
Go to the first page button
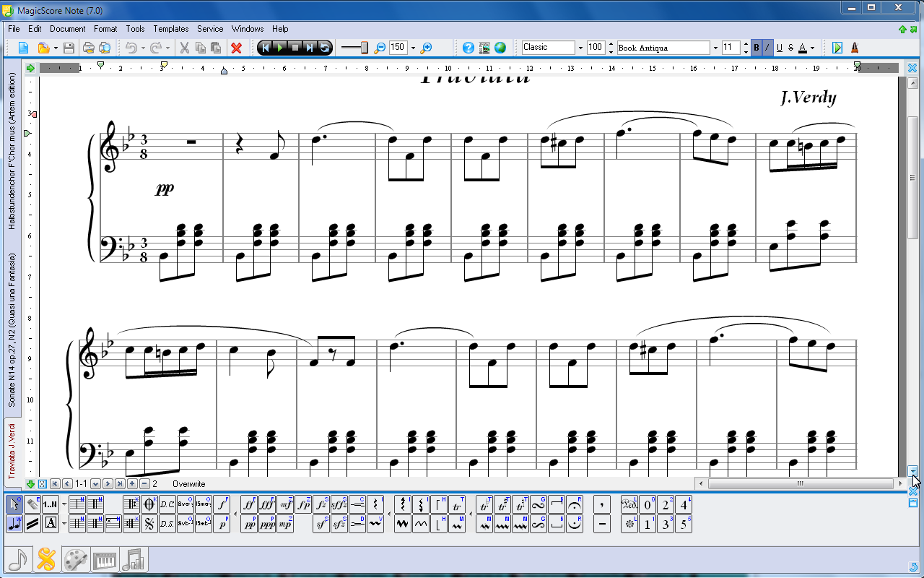(55, 484)
